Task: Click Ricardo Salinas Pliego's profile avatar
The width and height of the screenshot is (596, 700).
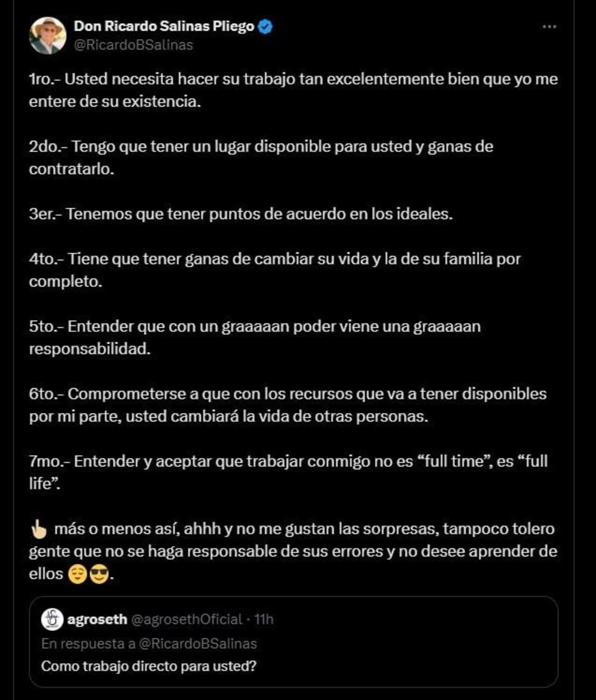Action: (x=48, y=36)
